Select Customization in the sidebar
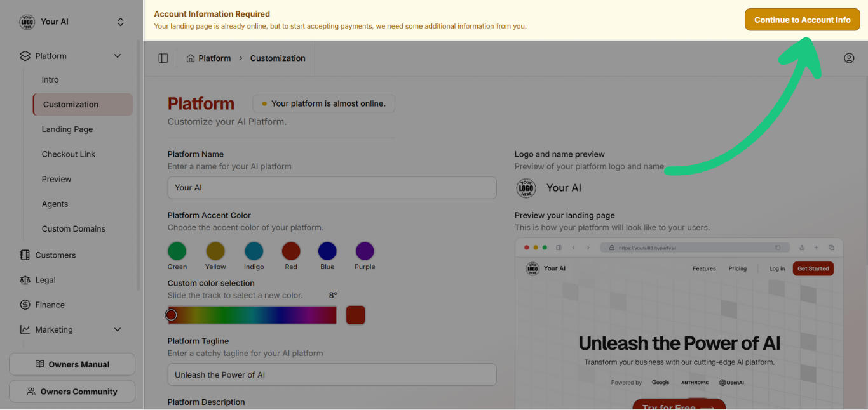Image resolution: width=868 pixels, height=410 pixels. tap(83, 105)
